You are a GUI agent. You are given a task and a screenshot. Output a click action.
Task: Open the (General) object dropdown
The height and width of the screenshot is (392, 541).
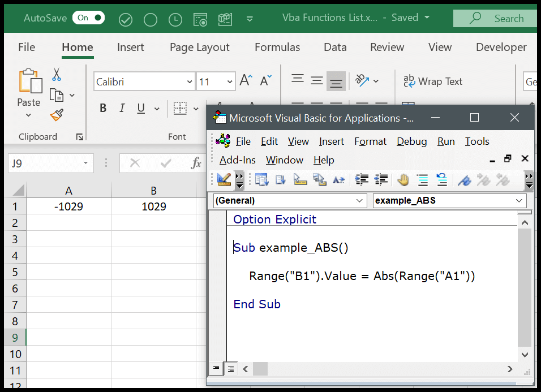(359, 201)
